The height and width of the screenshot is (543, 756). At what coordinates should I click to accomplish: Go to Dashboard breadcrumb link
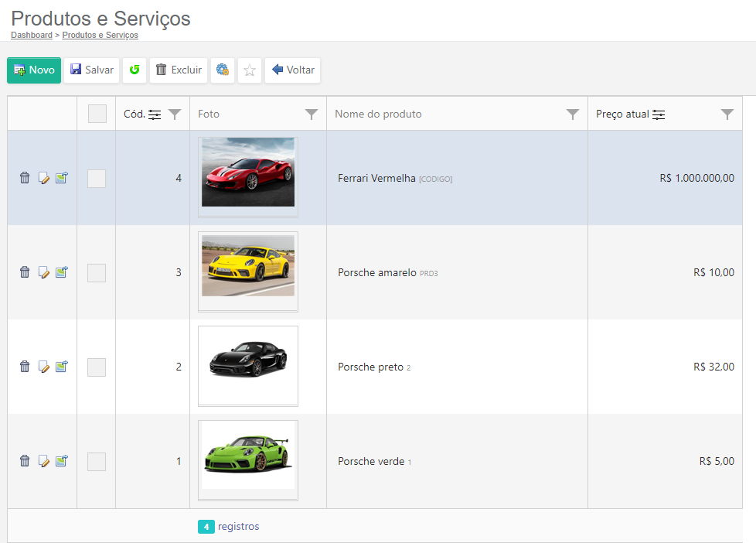click(32, 35)
